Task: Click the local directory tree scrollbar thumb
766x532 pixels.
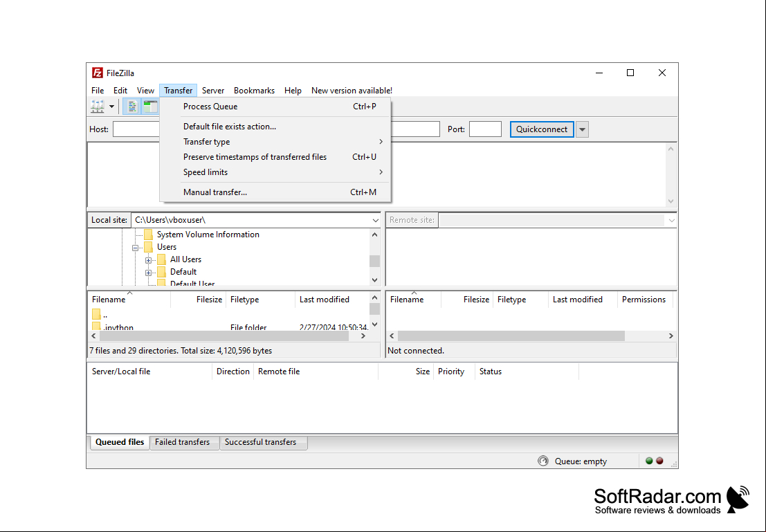Action: (x=374, y=261)
